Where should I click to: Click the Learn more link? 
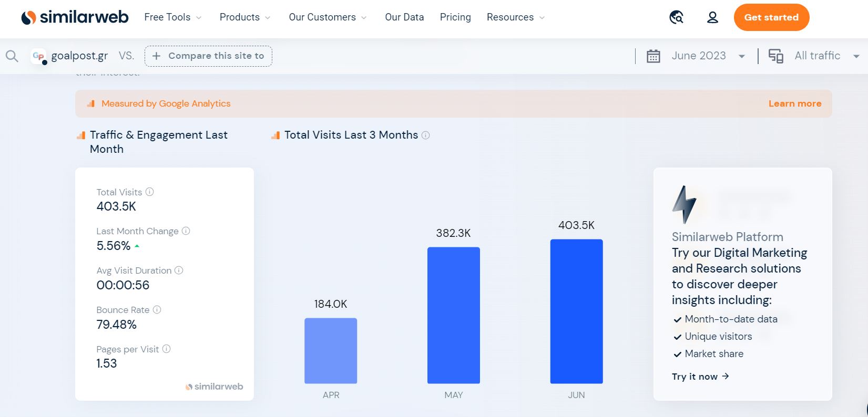click(x=795, y=103)
